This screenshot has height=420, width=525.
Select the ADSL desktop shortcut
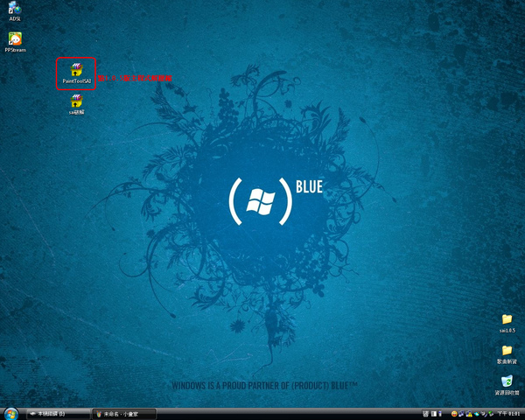pos(15,11)
